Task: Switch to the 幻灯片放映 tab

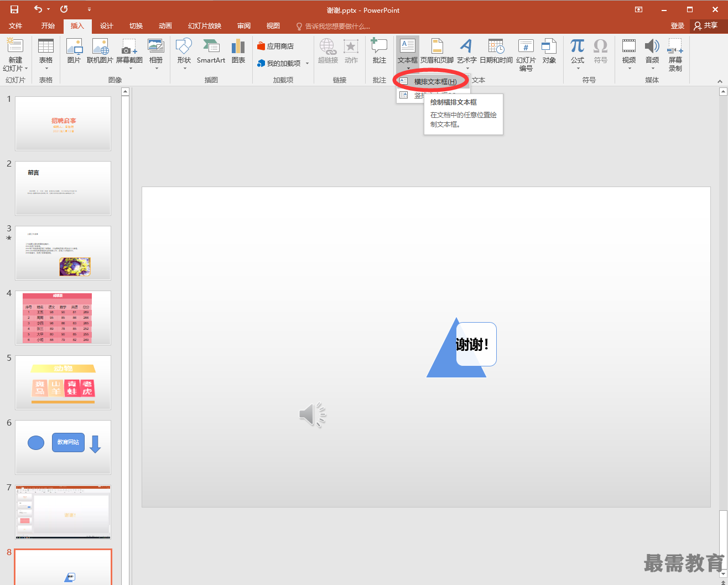Action: [x=205, y=26]
